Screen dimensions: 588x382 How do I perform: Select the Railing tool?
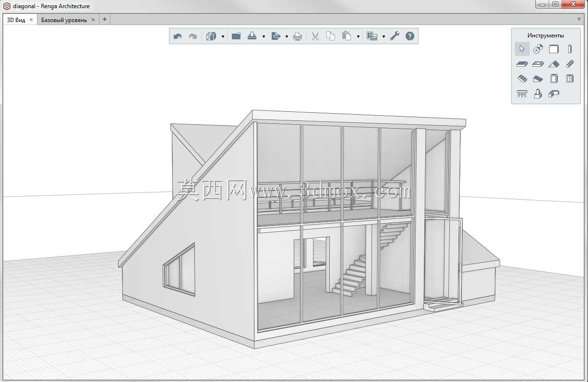tap(522, 94)
